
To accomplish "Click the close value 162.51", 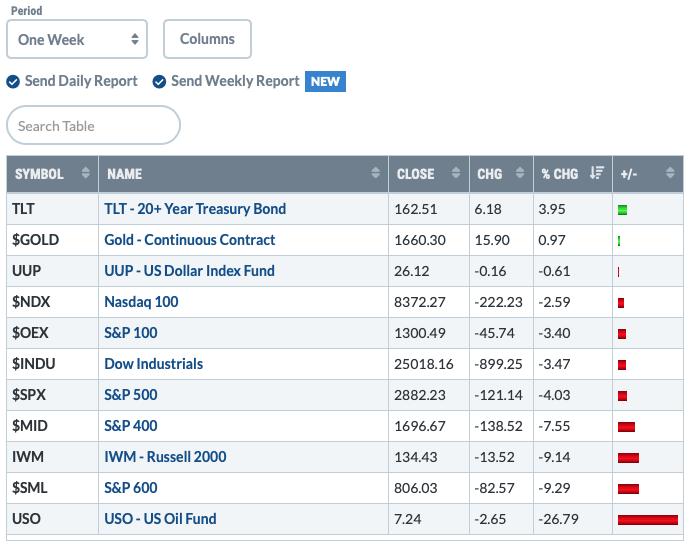I will click(x=416, y=209).
